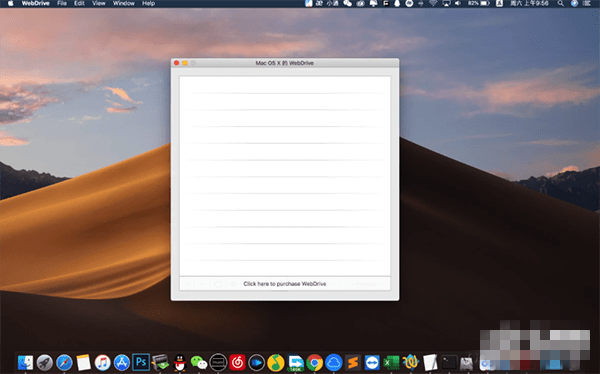Screen dimensions: 600x374
Task: Open the Apple menu
Action: tap(10, 3)
